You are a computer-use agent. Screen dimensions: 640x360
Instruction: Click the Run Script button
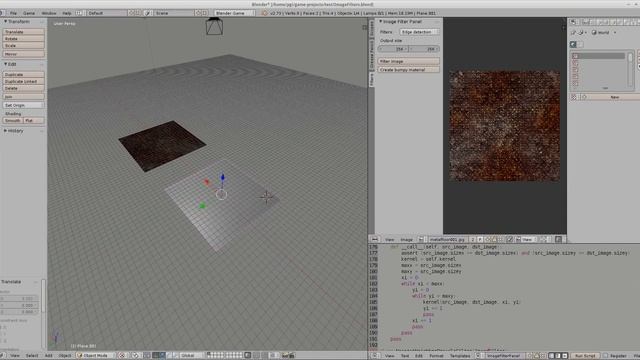click(585, 356)
